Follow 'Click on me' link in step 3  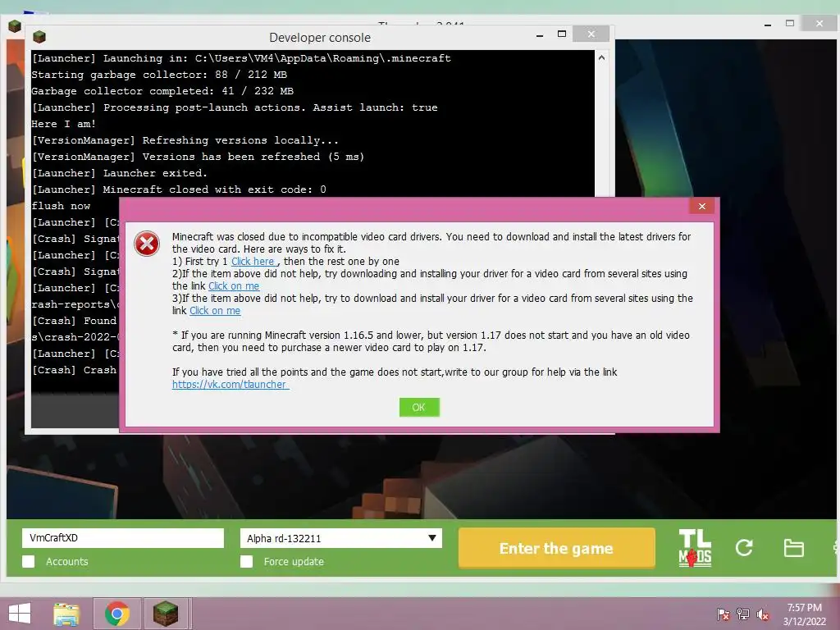[215, 311]
